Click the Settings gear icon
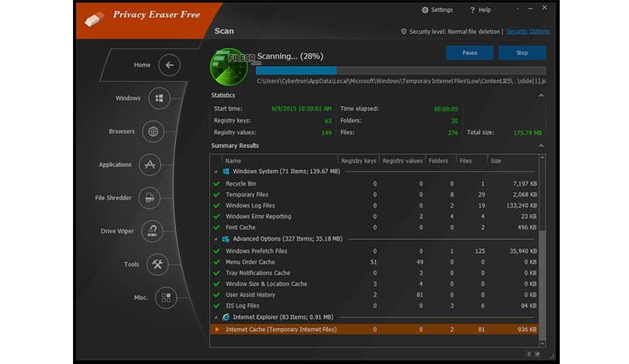 425,10
